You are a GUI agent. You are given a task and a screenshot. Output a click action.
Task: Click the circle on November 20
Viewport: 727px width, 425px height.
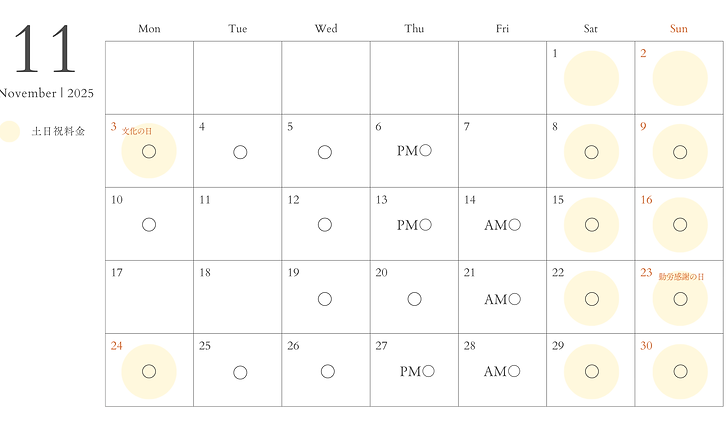(x=414, y=299)
